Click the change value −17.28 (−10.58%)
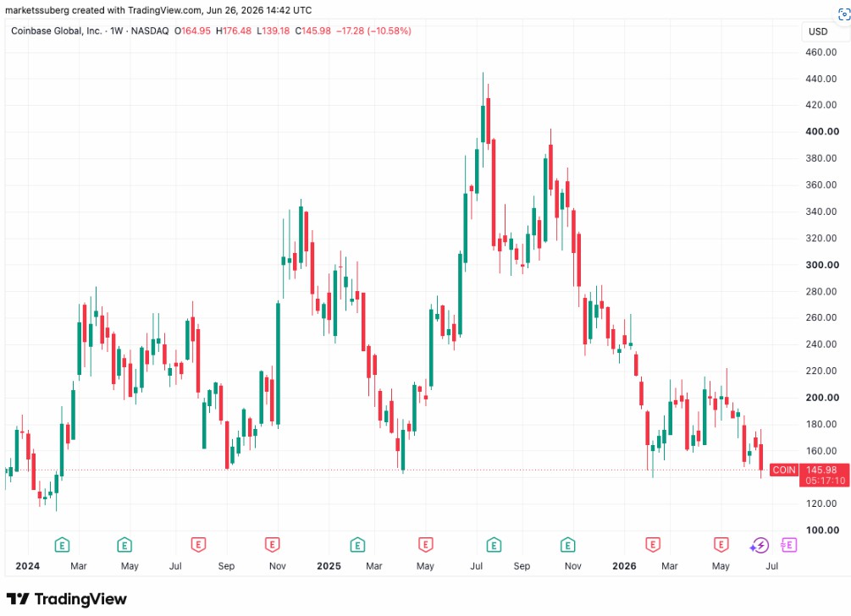Image resolution: width=851 pixels, height=616 pixels. (373, 31)
